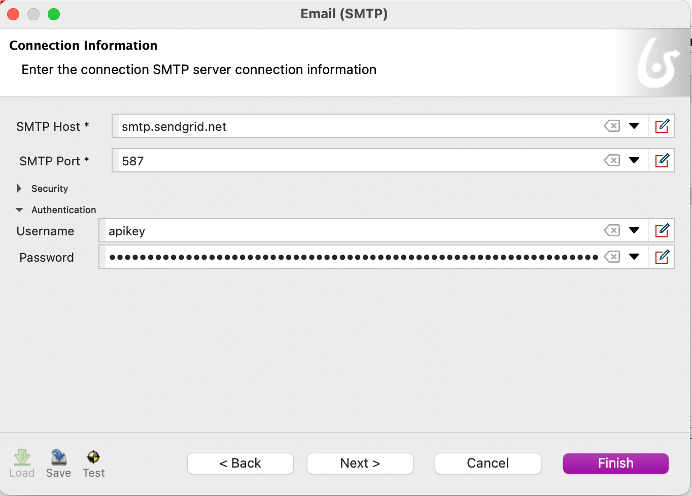Open the Username dropdown arrow

634,231
